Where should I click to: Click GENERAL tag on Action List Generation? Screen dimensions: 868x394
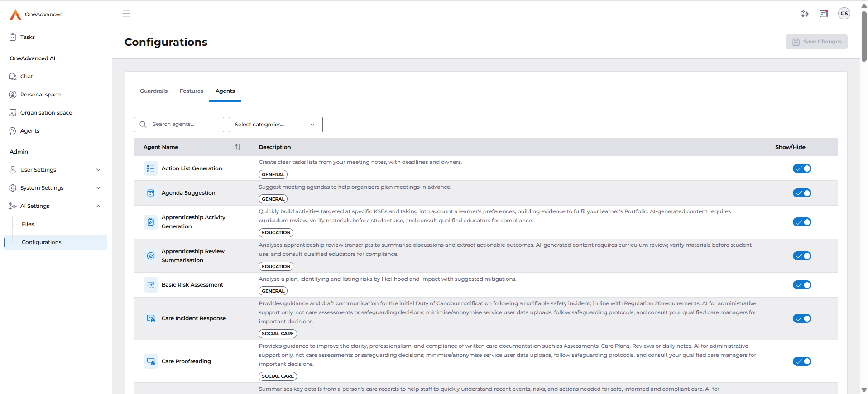point(273,174)
